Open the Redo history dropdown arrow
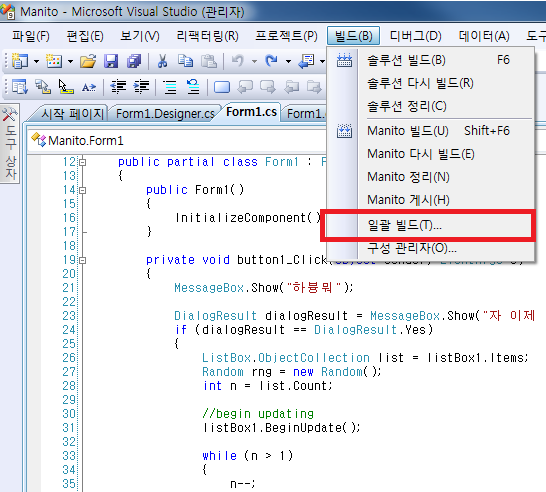Screen dimensions: 546x492 click(288, 62)
